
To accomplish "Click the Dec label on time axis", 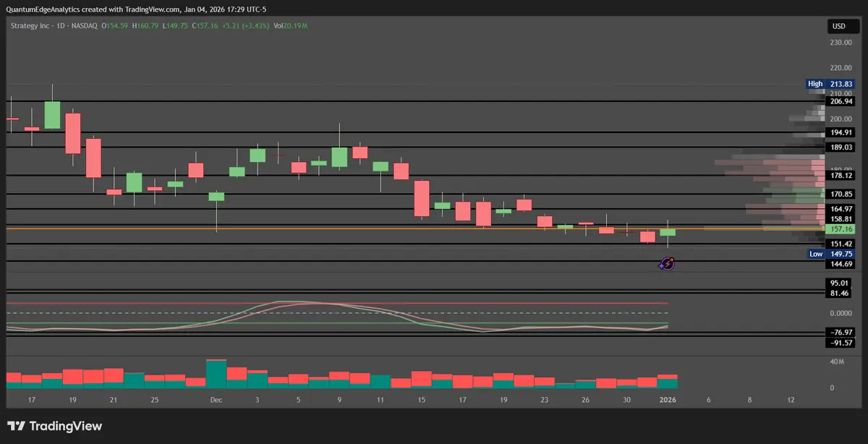I will [216, 399].
